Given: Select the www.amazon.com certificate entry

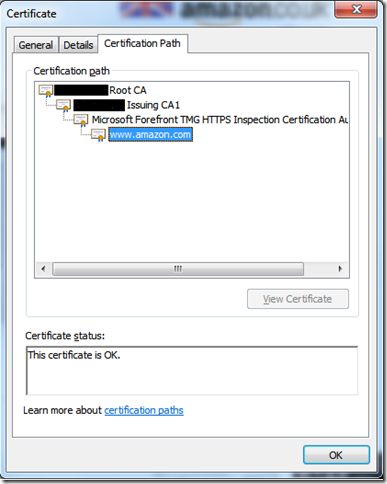Looking at the screenshot, I should [150, 135].
